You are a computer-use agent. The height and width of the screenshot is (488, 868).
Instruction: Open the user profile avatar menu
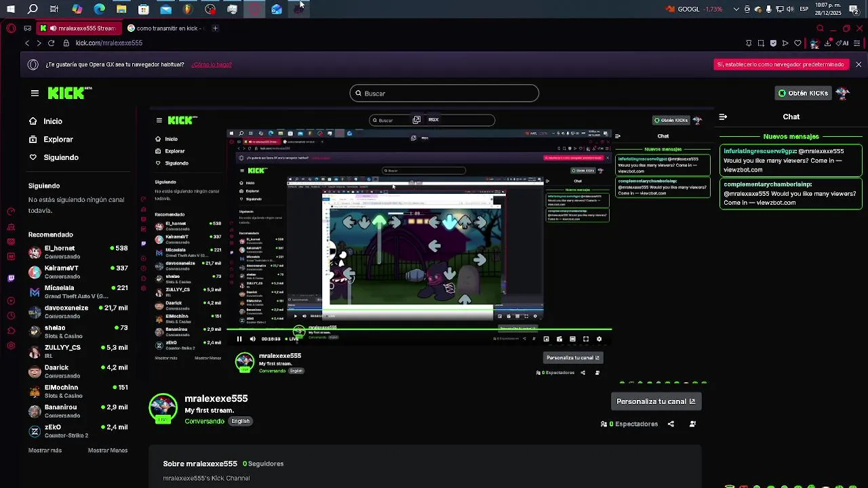(843, 94)
